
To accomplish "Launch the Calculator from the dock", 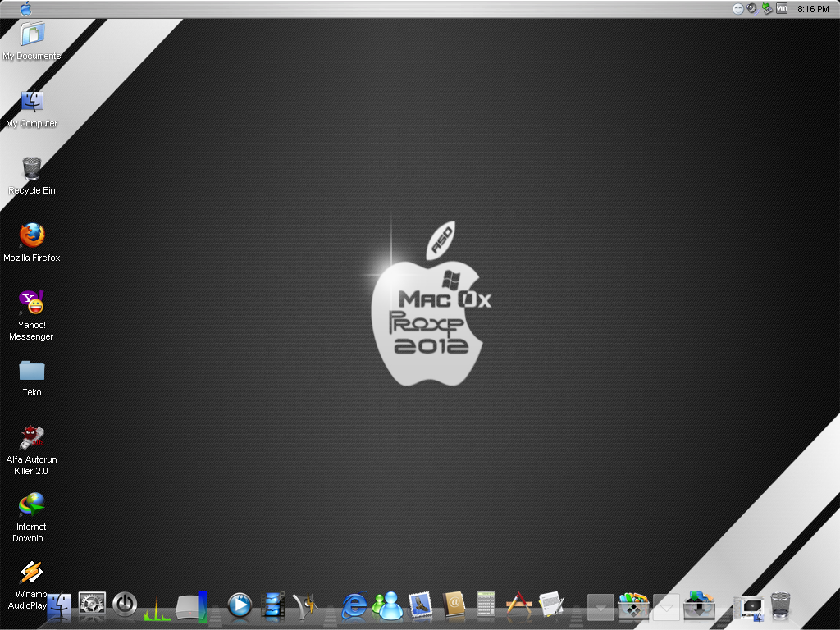I will click(x=486, y=605).
